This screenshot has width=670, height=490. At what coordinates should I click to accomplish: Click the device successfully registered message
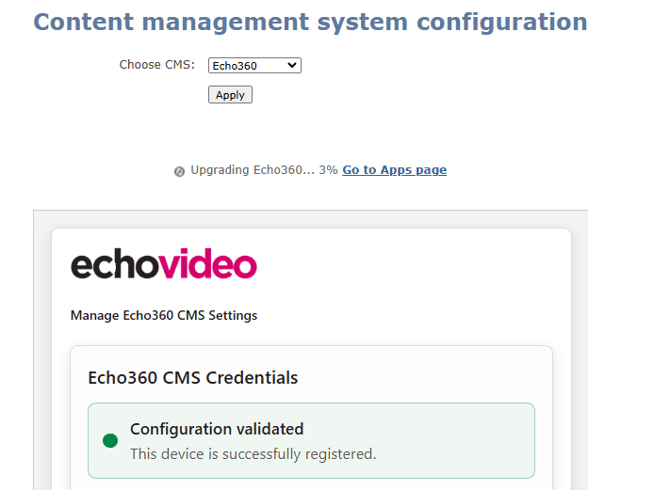click(253, 454)
